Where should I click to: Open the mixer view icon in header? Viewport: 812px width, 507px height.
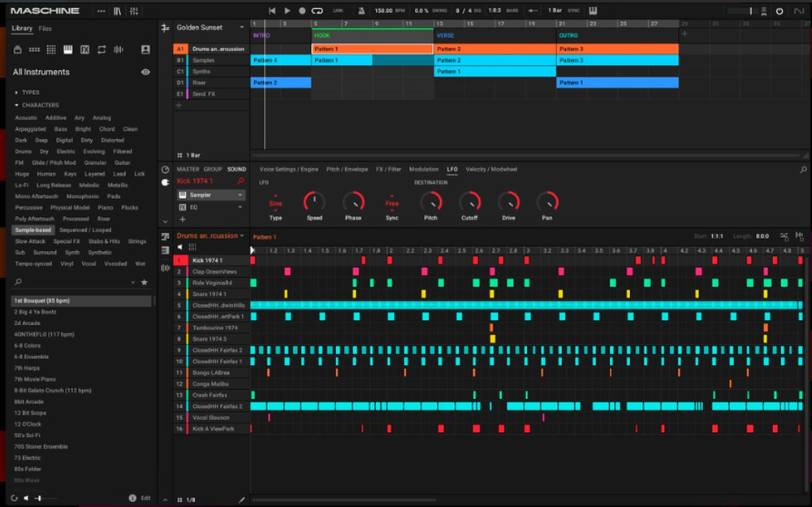click(x=134, y=11)
